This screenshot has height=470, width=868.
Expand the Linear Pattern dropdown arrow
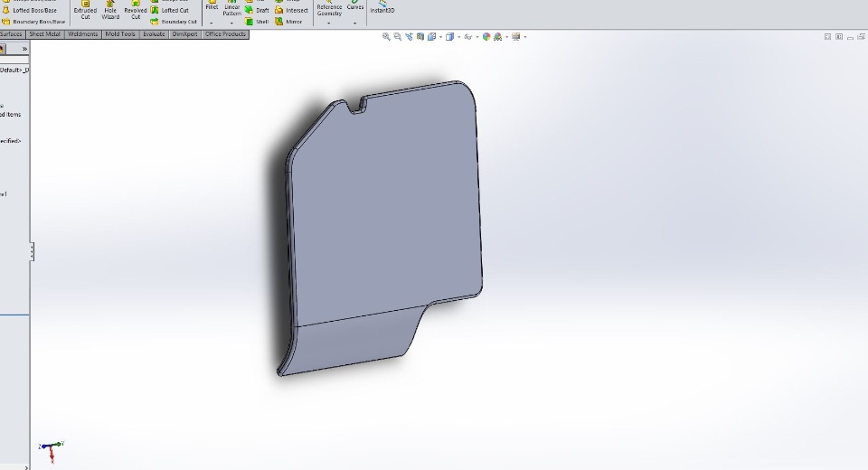231,23
